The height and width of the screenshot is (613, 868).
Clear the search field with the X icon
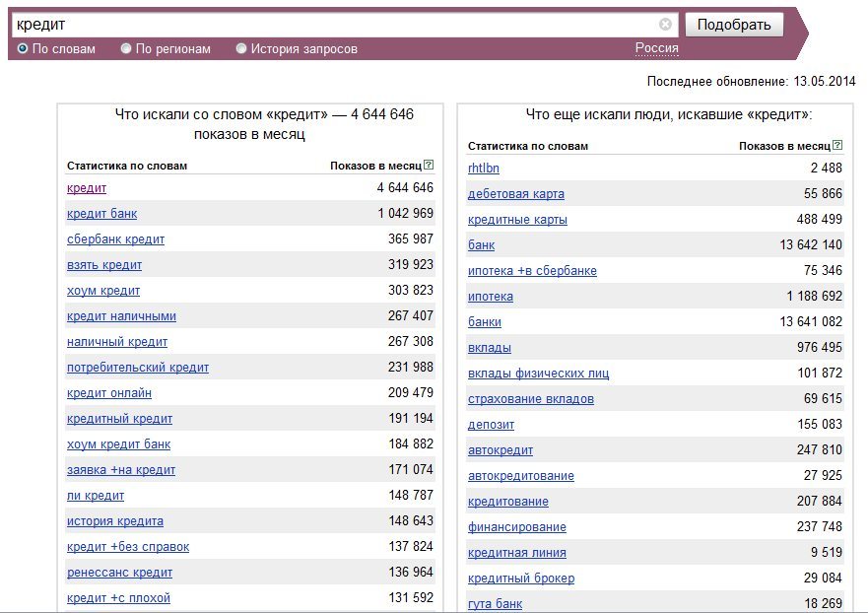[665, 24]
